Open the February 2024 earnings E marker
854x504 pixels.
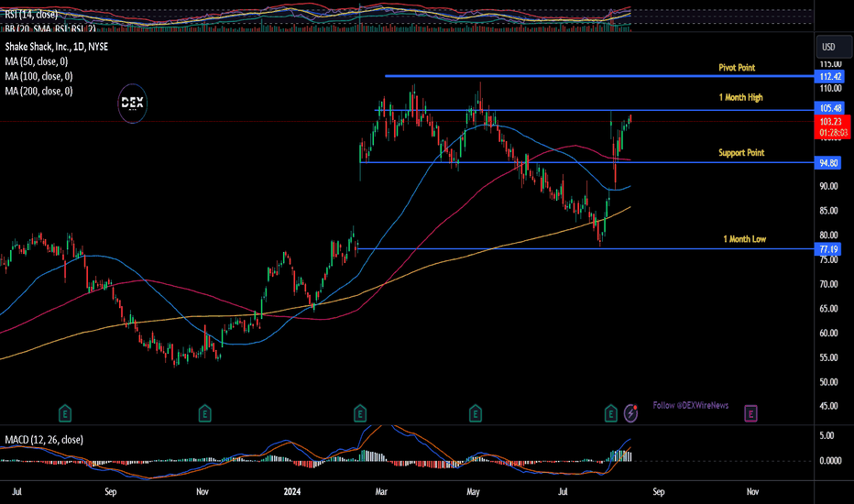tap(360, 413)
